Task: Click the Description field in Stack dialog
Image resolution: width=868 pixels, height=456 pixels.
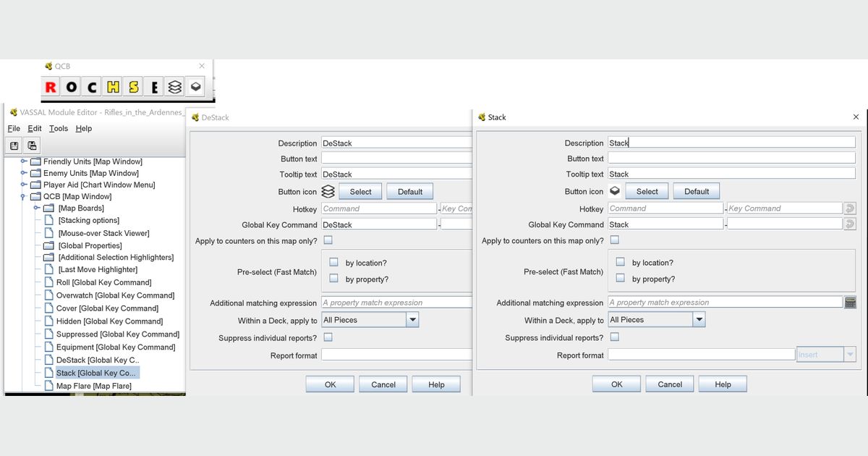Action: (731, 143)
